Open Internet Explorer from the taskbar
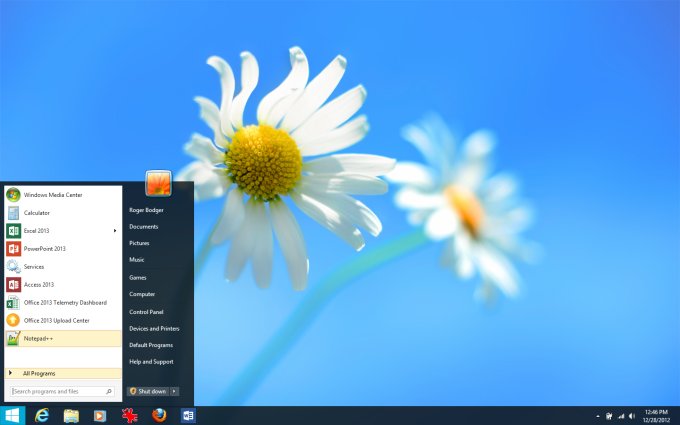The height and width of the screenshot is (425, 680). tap(42, 415)
